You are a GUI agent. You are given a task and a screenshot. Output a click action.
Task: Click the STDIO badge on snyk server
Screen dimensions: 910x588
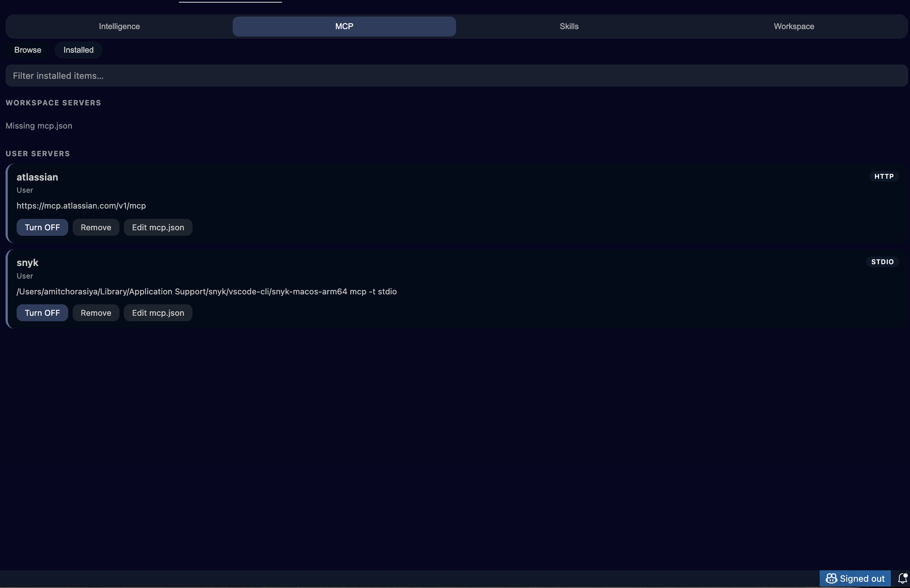coord(882,262)
